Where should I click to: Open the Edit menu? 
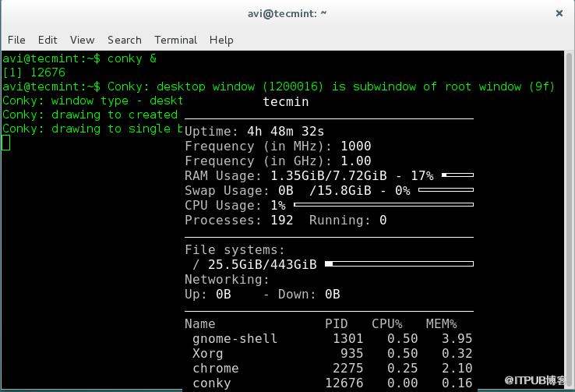[x=48, y=40]
